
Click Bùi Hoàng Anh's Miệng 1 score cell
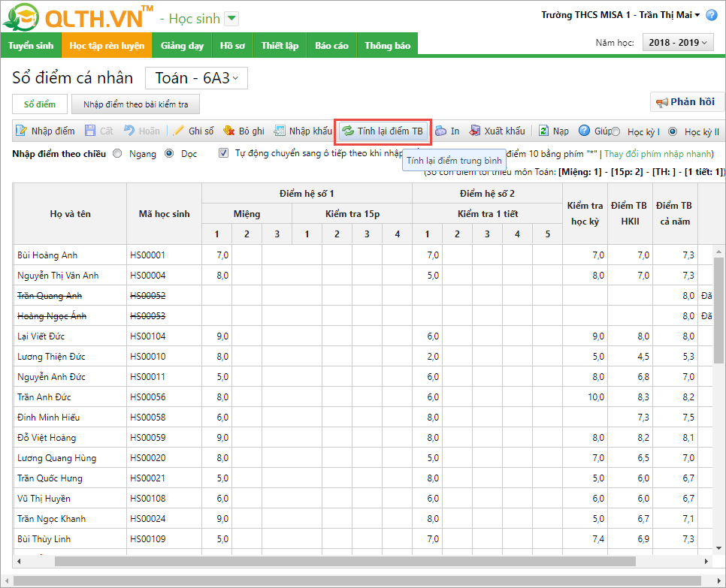216,255
